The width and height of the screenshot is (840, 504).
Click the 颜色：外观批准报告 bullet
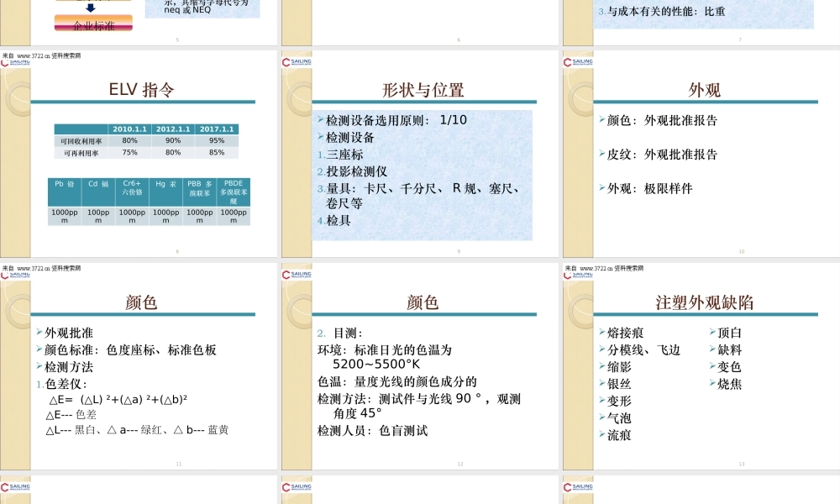click(x=658, y=120)
